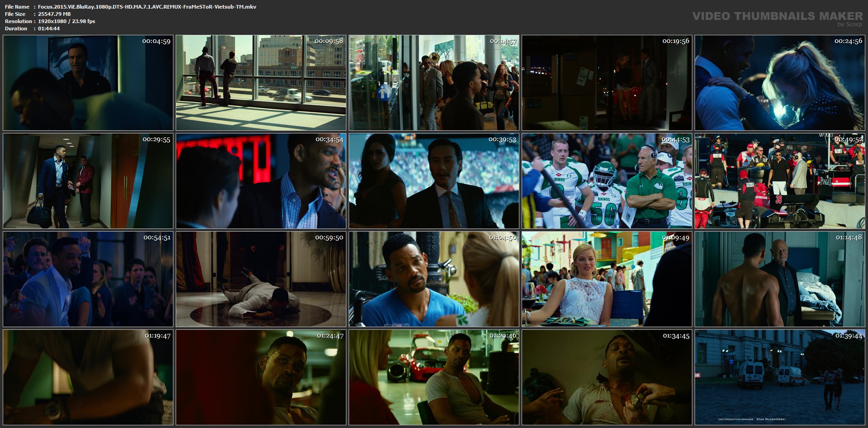Open the frame at 00:29:55
This screenshot has width=868, height=428.
pos(88,181)
